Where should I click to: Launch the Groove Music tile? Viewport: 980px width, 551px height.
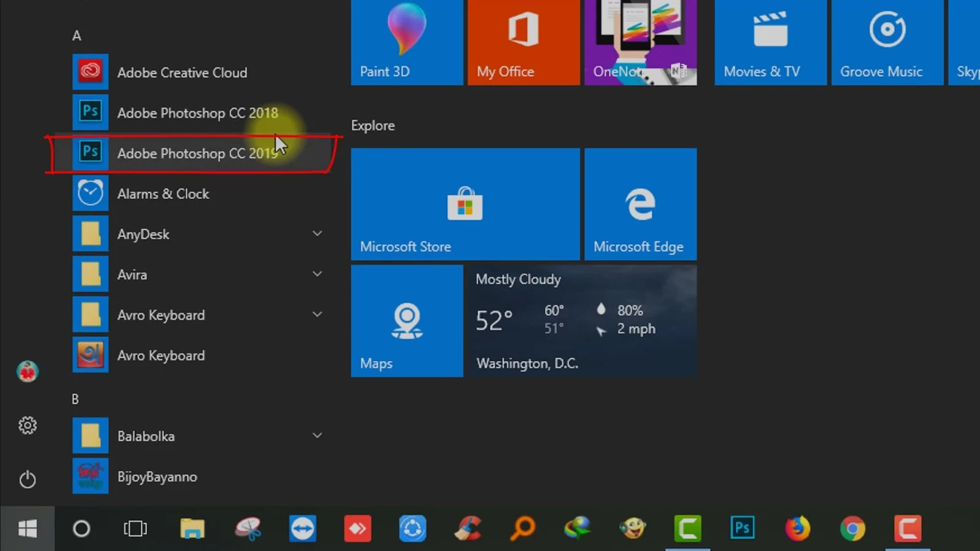[888, 42]
